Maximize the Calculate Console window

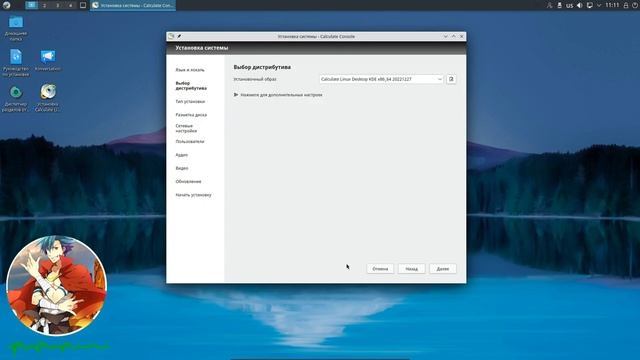click(453, 36)
